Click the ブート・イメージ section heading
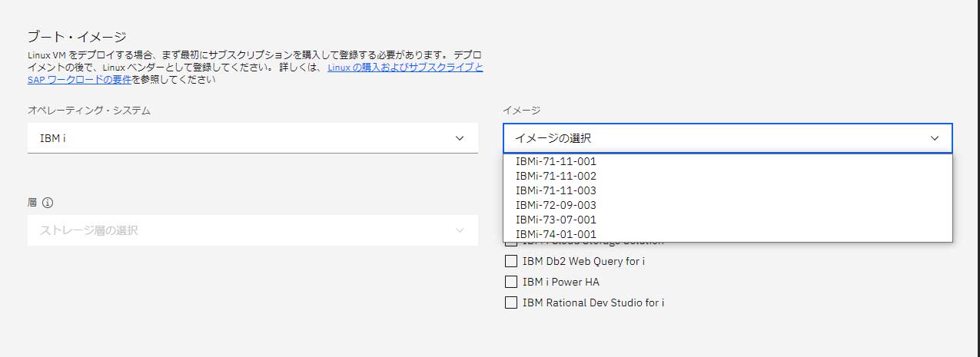The width and height of the screenshot is (980, 357). pyautogui.click(x=76, y=37)
